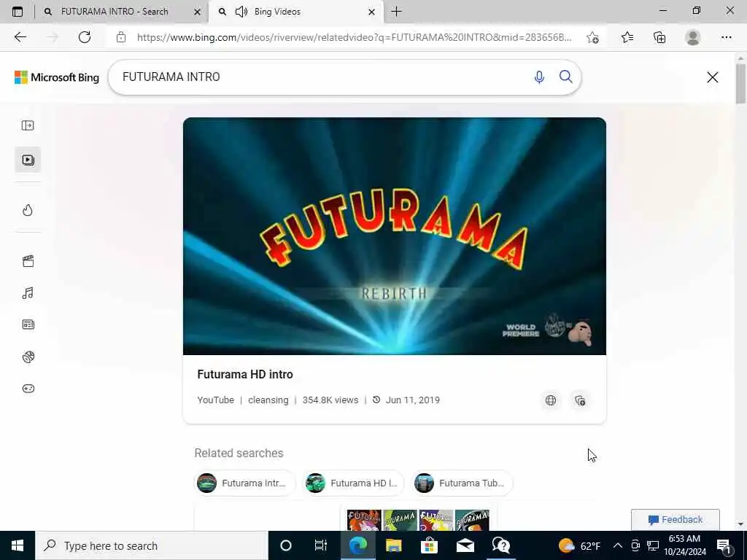Open Get Help app on taskbar
This screenshot has width=747, height=560.
click(500, 545)
